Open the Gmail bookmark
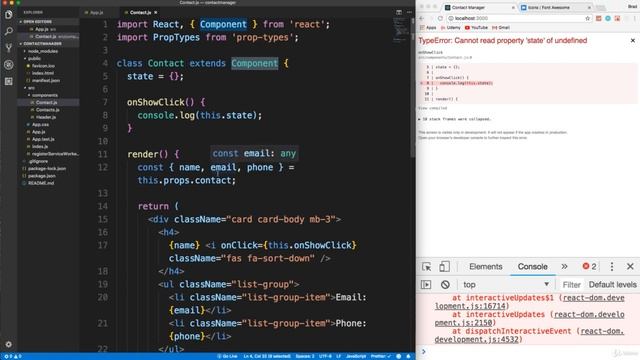 (501, 28)
